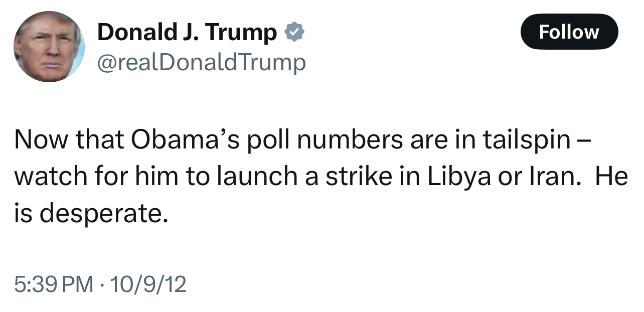Viewport: 644px width, 312px height.
Task: Click the blue verified checkmark badge
Action: (295, 33)
